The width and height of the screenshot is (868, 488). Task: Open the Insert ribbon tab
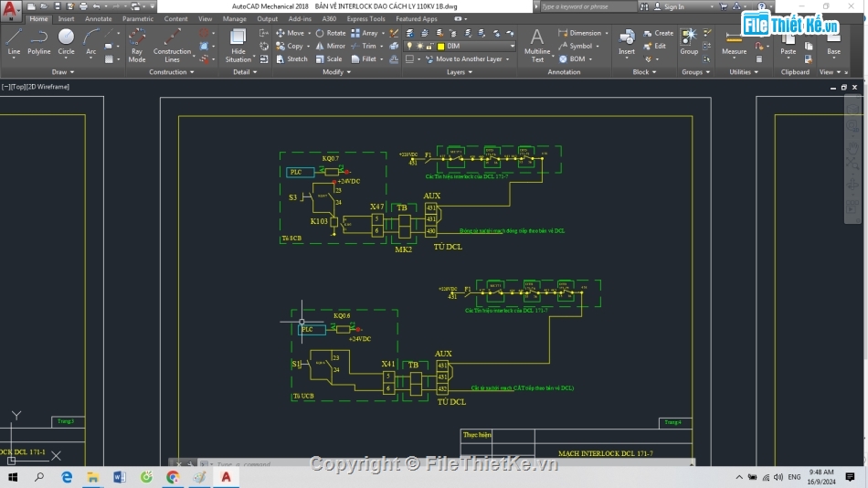66,19
